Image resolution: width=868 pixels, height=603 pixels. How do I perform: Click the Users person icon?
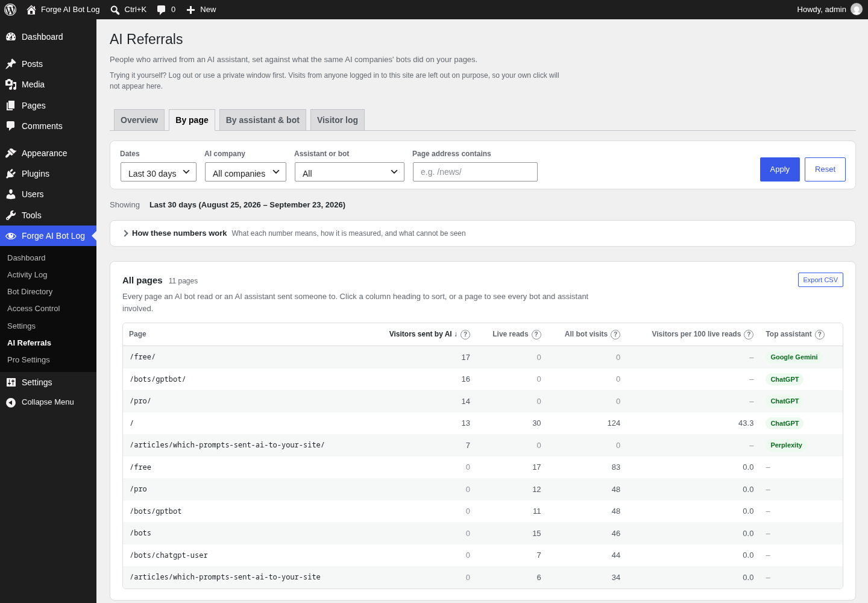[x=11, y=194]
